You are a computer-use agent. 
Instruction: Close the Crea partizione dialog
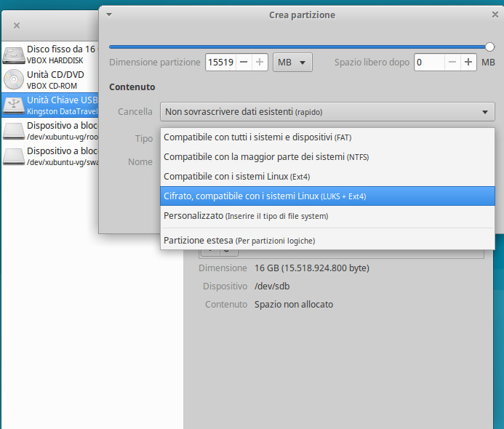click(495, 15)
